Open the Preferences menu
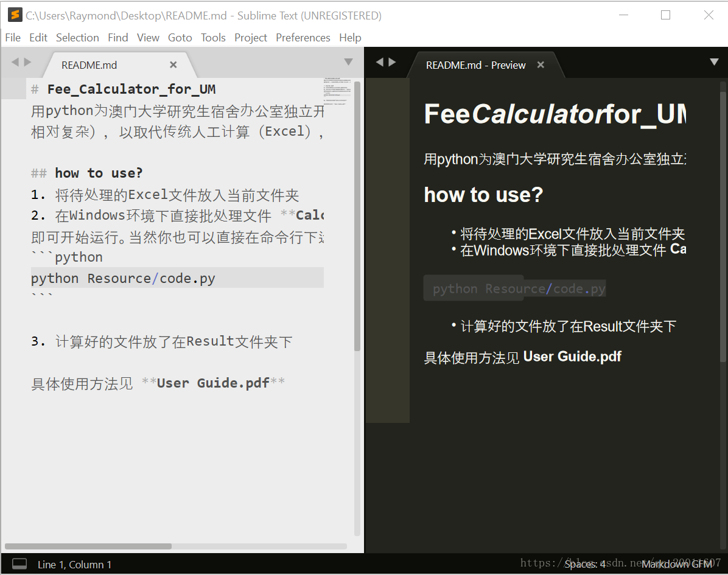The image size is (728, 575). [x=303, y=38]
